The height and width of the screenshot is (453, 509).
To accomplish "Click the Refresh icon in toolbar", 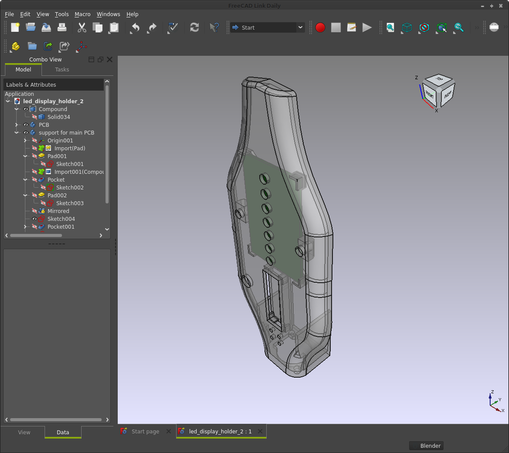I will [194, 28].
